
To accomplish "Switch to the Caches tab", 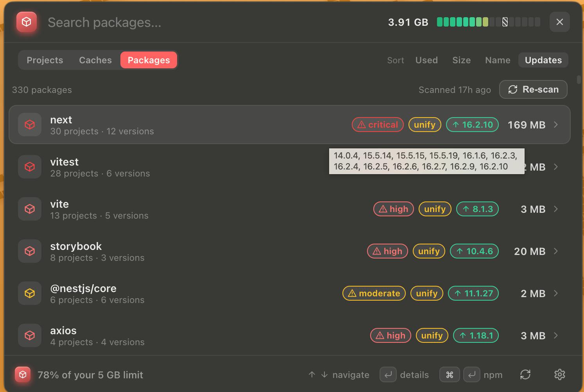I will click(x=95, y=60).
